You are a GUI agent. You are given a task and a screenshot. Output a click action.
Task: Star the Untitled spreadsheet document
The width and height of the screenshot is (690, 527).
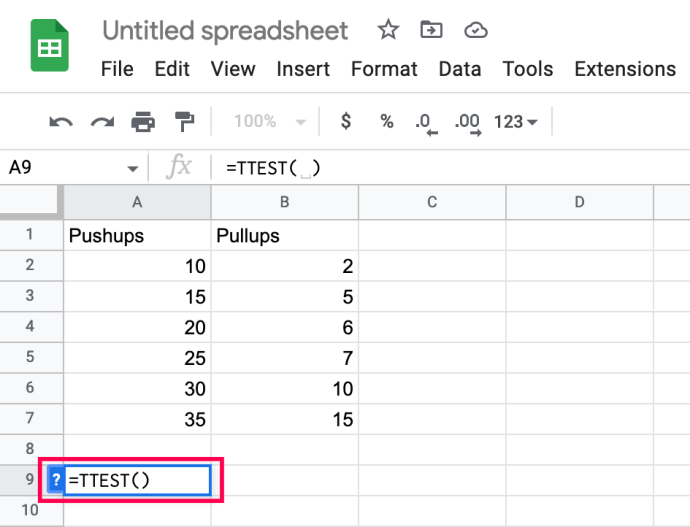(x=388, y=31)
